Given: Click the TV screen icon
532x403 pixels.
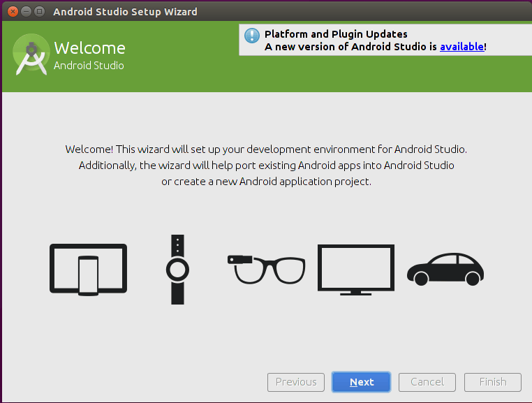Looking at the screenshot, I should click(356, 269).
